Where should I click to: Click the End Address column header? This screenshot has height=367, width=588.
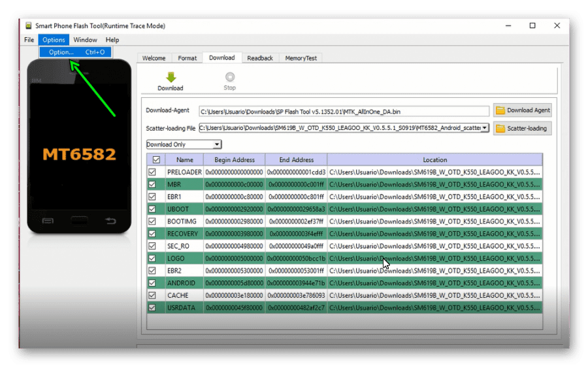tap(296, 160)
